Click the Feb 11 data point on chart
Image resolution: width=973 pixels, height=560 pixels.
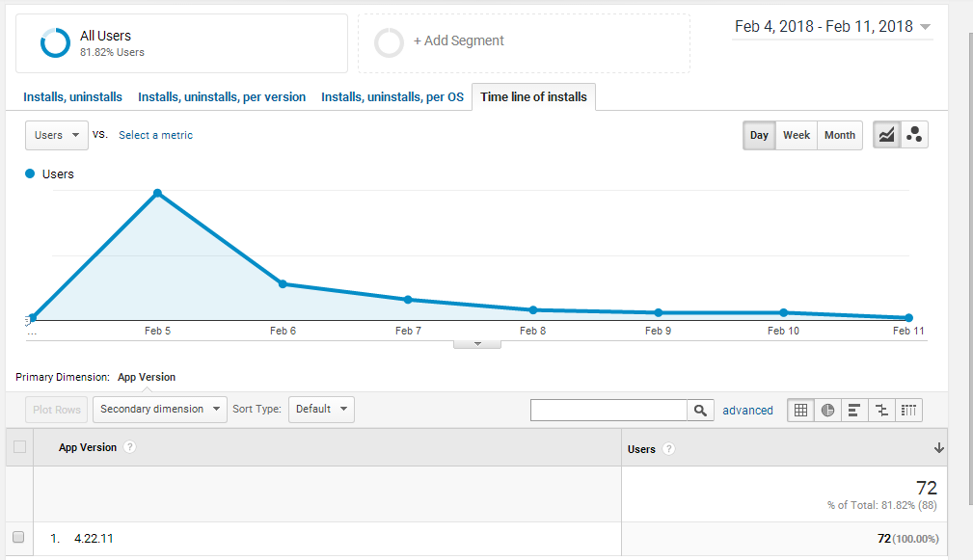pos(909,317)
